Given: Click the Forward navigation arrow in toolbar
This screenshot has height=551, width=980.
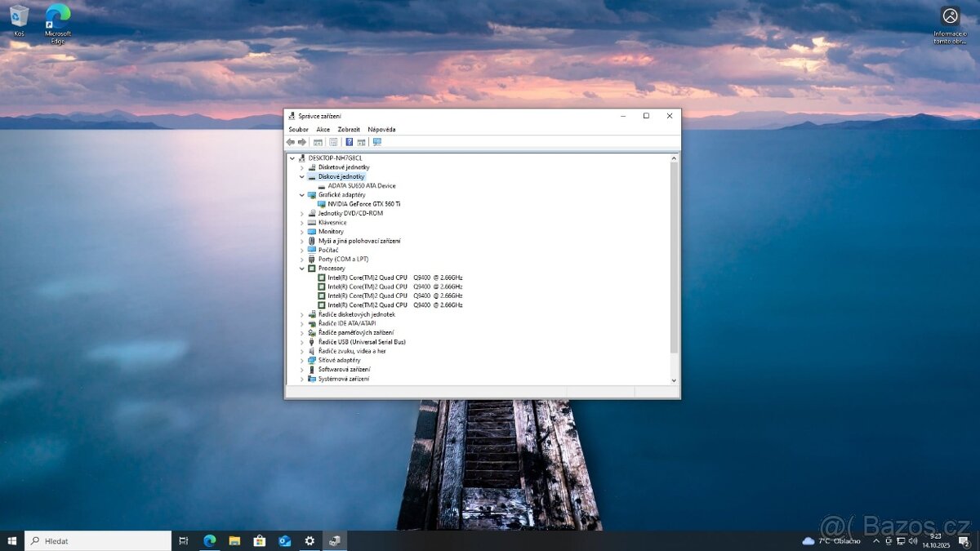Looking at the screenshot, I should 301,141.
